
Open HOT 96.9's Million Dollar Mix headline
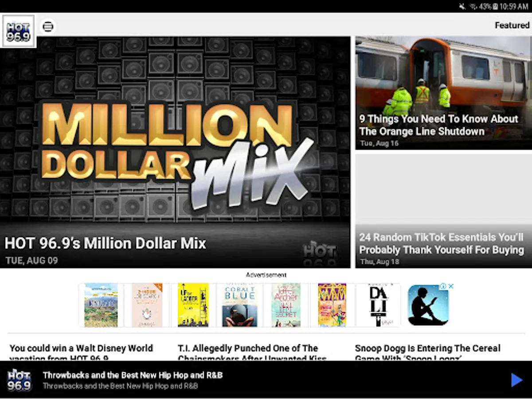point(106,243)
